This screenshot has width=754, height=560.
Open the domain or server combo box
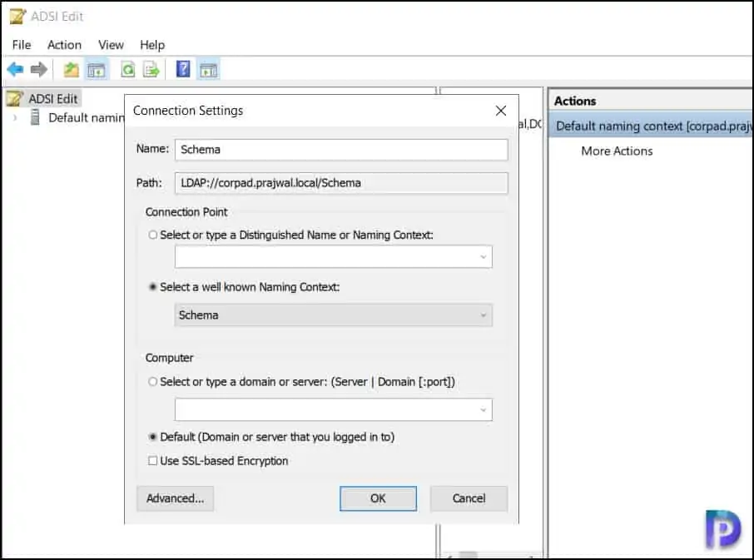point(333,409)
